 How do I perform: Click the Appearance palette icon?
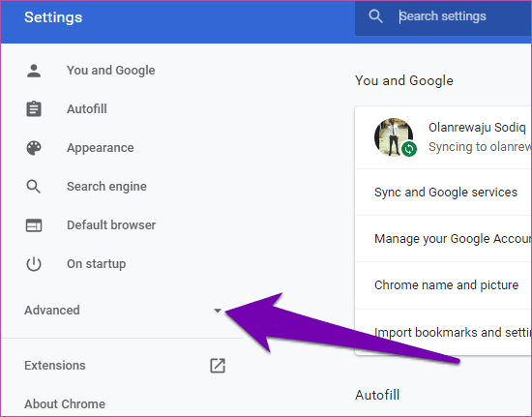34,148
